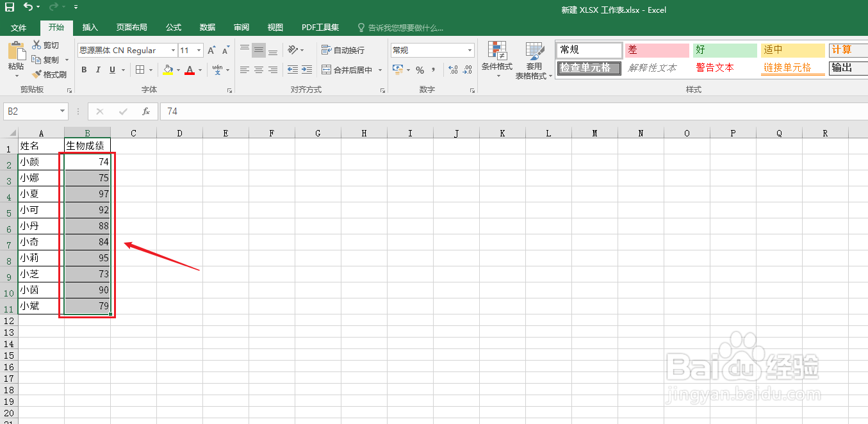The width and height of the screenshot is (868, 424).
Task: Click cell containing 小夏
Action: (x=41, y=194)
